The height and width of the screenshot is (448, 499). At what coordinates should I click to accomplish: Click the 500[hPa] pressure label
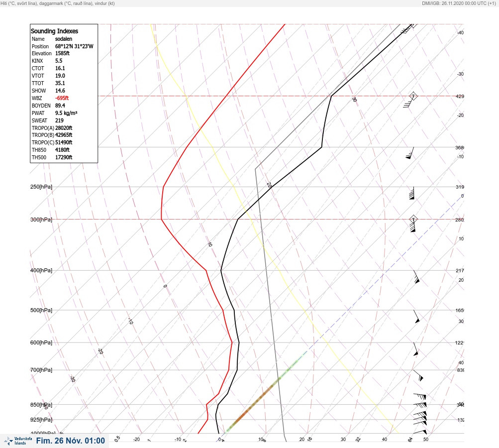pyautogui.click(x=41, y=310)
